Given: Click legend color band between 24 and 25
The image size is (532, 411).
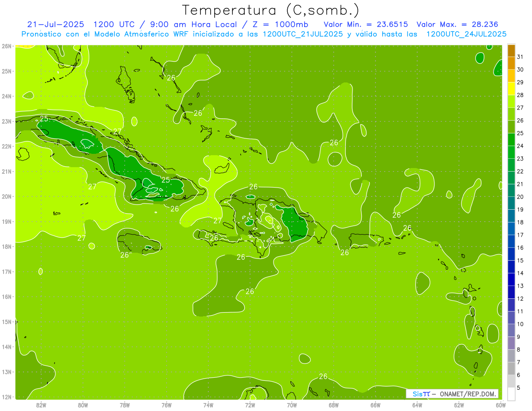Looking at the screenshot, I should coord(511,140).
